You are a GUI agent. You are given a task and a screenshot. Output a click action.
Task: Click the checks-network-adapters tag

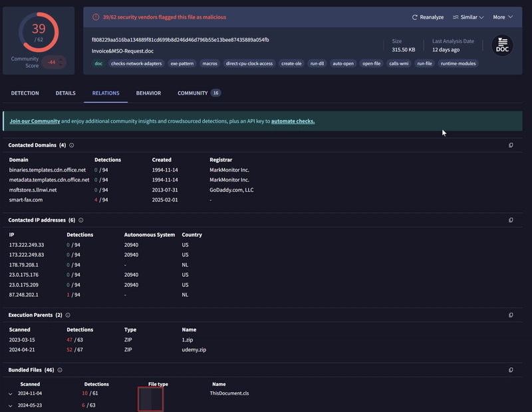pos(136,63)
